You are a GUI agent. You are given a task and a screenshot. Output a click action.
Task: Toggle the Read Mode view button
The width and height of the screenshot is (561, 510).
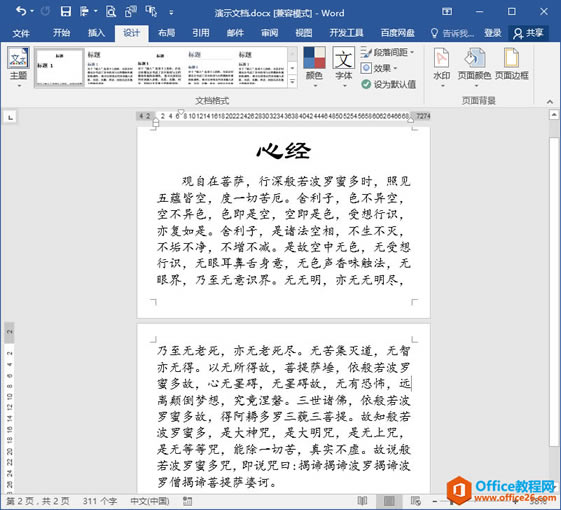[362, 501]
